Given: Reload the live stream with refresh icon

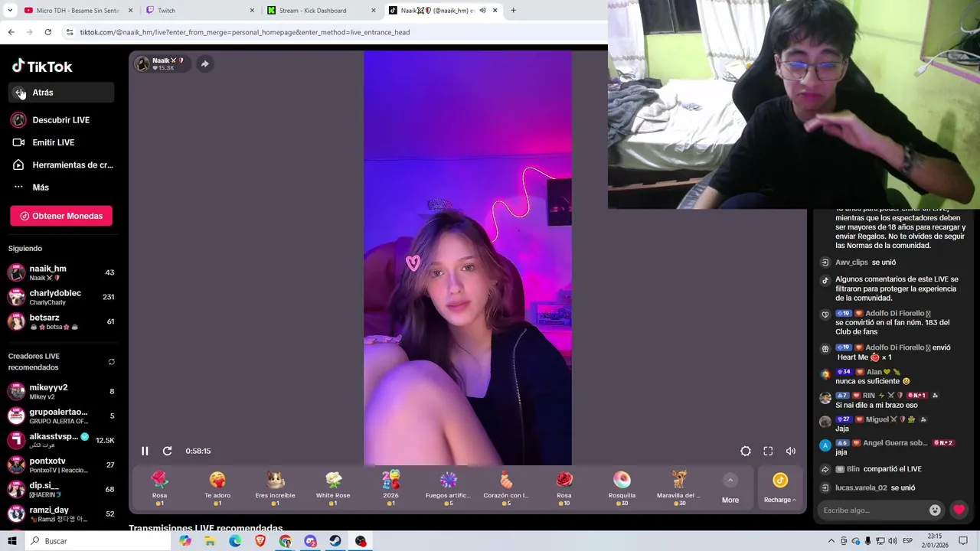Looking at the screenshot, I should [x=167, y=451].
